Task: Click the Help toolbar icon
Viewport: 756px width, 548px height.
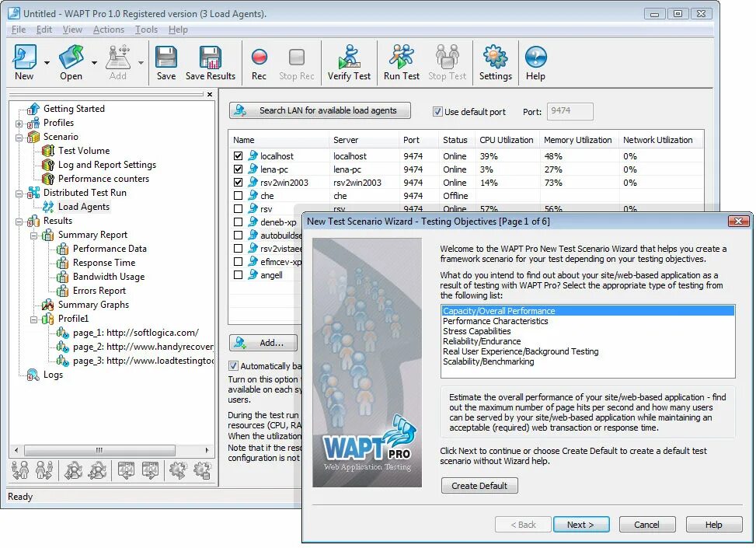Action: [535, 63]
